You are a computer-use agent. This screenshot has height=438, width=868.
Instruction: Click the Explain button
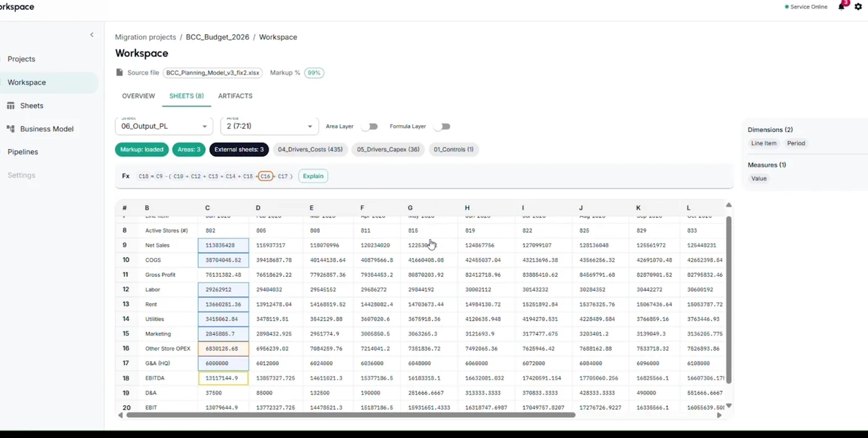[x=312, y=176]
